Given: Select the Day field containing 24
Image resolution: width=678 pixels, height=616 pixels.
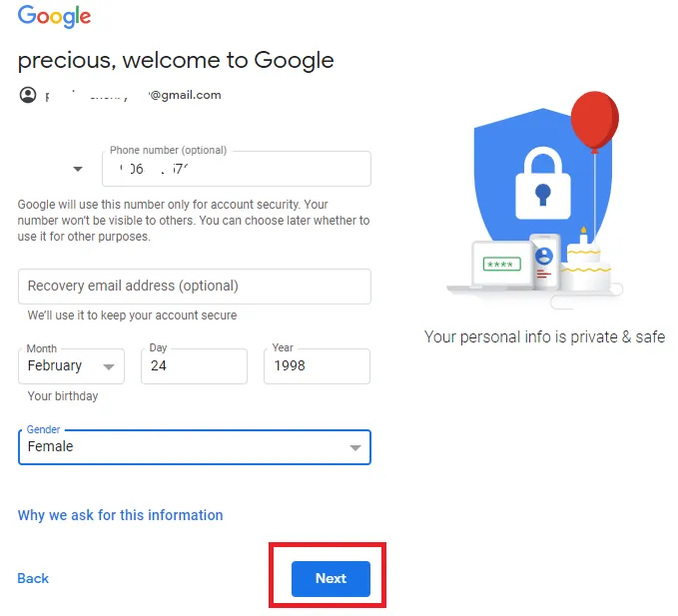Looking at the screenshot, I should point(194,366).
